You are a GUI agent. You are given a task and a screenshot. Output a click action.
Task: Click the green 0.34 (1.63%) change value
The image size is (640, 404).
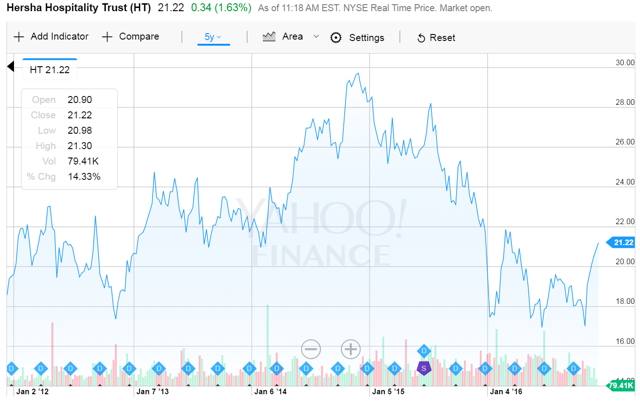pos(221,8)
